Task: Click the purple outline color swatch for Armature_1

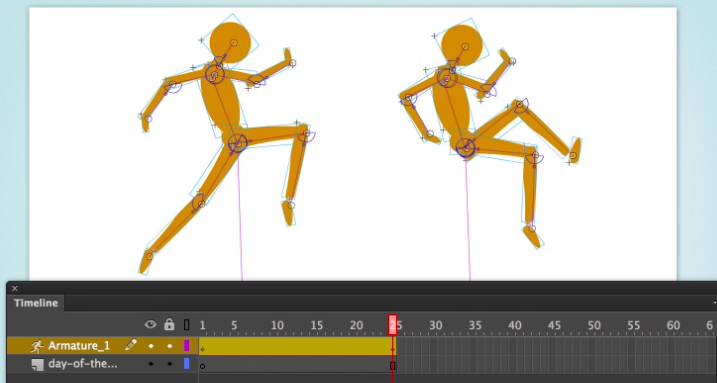Action: 187,346
